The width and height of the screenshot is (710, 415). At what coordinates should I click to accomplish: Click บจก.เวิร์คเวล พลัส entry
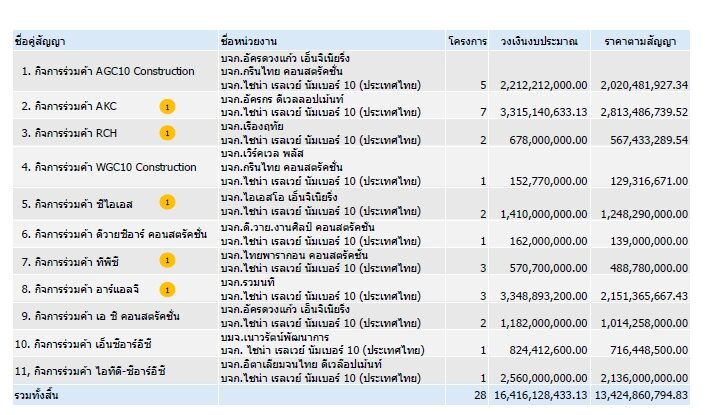[262, 154]
